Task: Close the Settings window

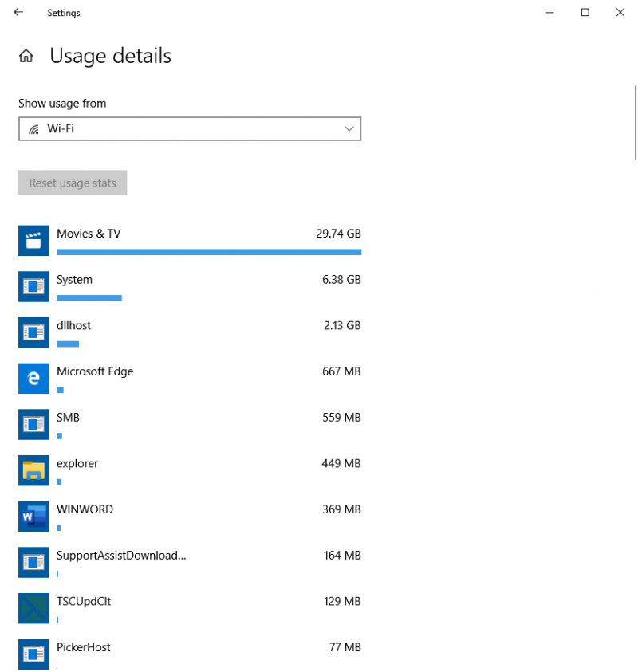Action: 620,13
